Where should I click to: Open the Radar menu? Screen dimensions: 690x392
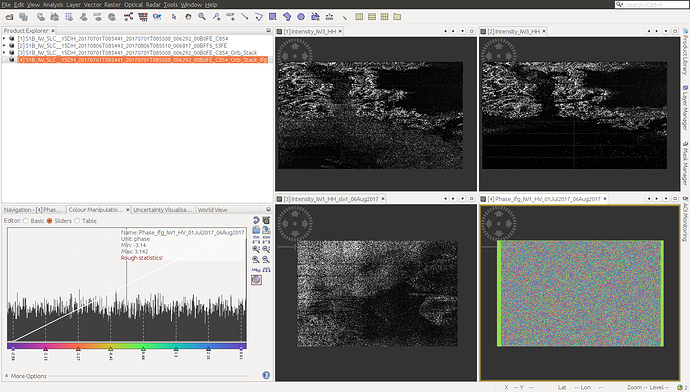pos(153,4)
